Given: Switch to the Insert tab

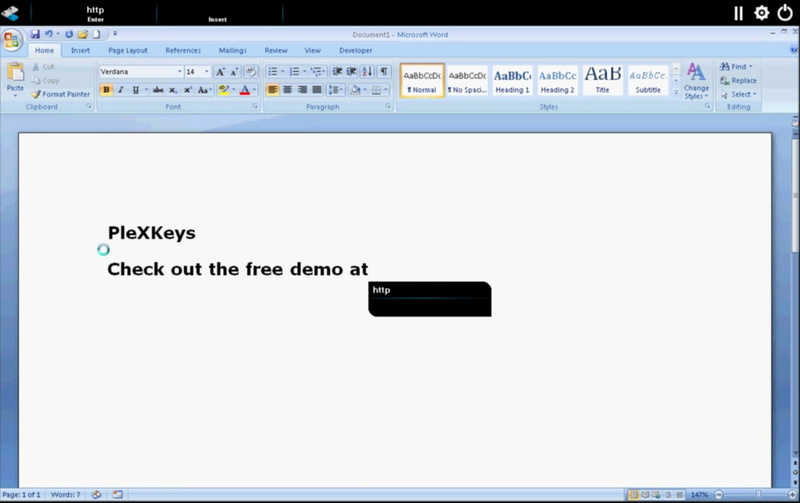Looking at the screenshot, I should 80,50.
